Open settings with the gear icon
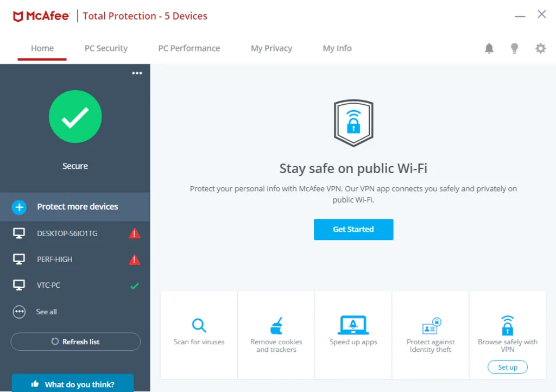Viewport: 556px width, 392px height. coord(541,48)
